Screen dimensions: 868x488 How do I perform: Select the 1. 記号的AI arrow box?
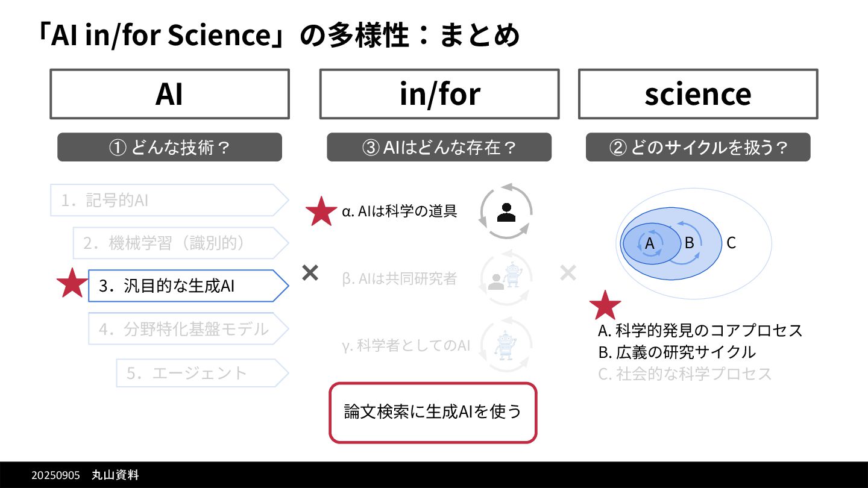169,200
